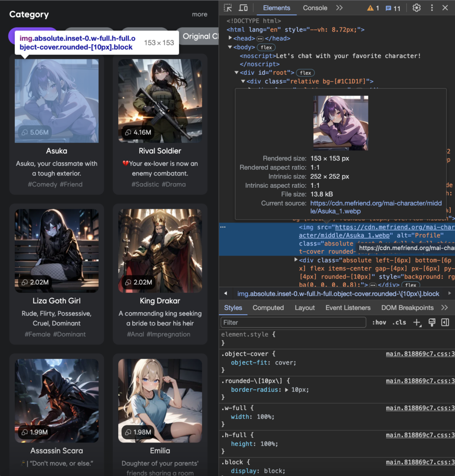Click the 'more' link beside Category
This screenshot has width=455, height=476.
click(x=200, y=14)
